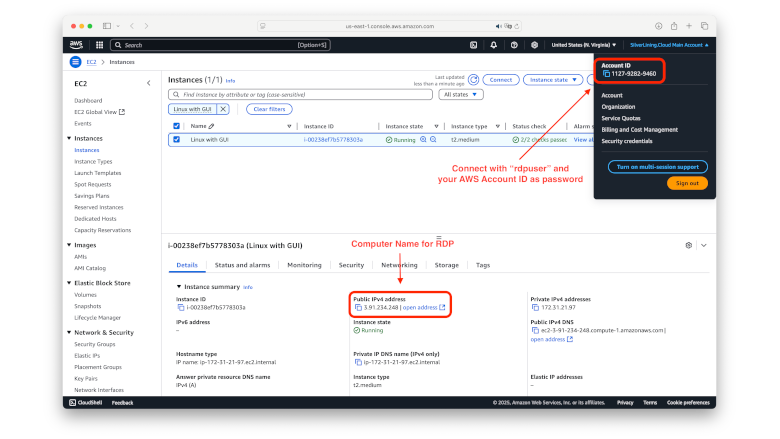Open a new browser tab
Viewport: 780px width, 439px height.
coord(689,26)
